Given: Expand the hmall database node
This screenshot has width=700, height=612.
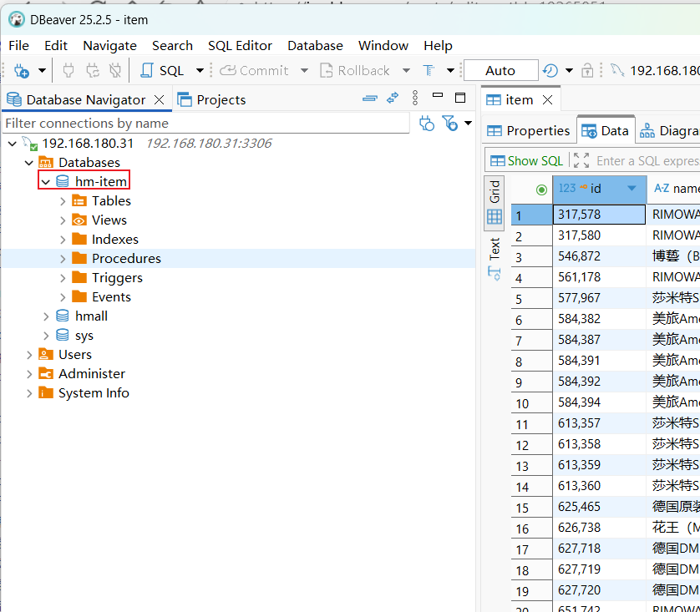Looking at the screenshot, I should click(46, 316).
